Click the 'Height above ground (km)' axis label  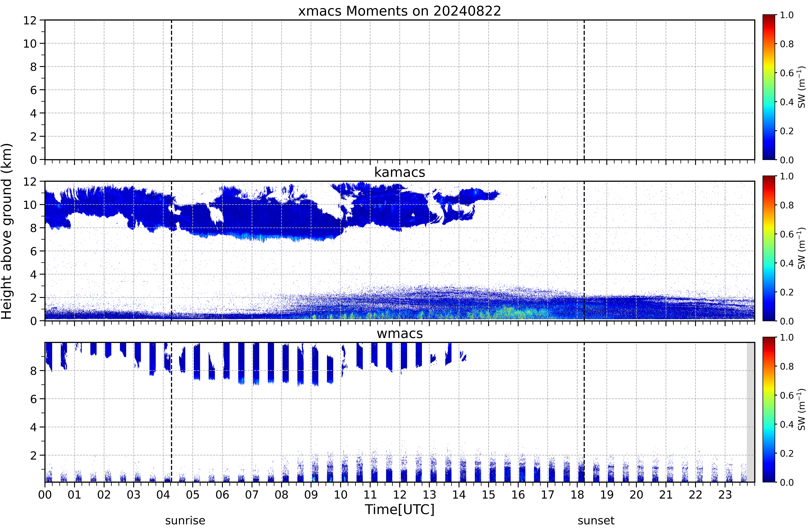click(7, 231)
